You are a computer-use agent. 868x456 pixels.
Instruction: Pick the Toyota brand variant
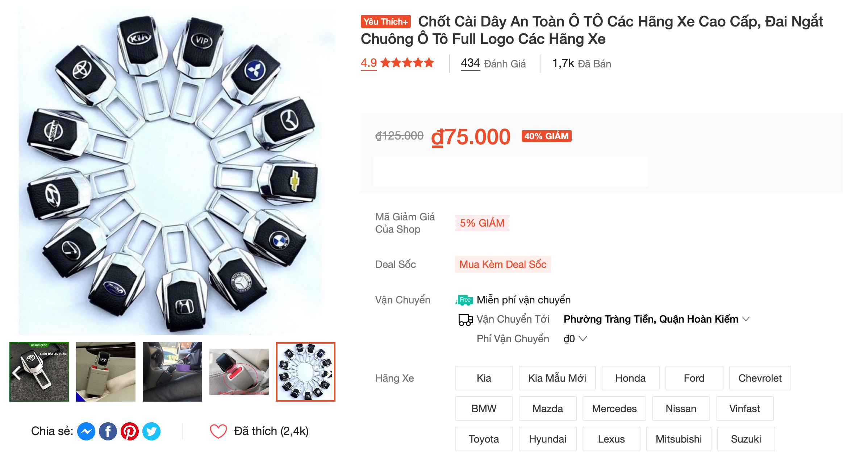click(x=484, y=439)
